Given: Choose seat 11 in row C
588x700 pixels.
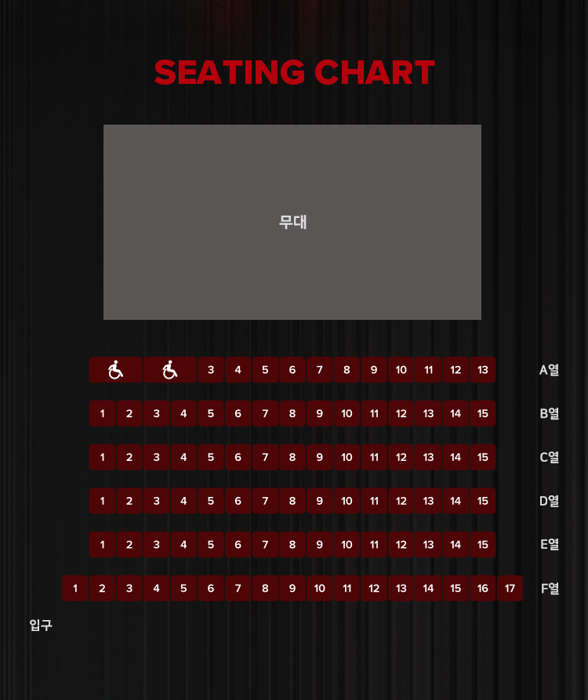Looking at the screenshot, I should click(x=374, y=457).
